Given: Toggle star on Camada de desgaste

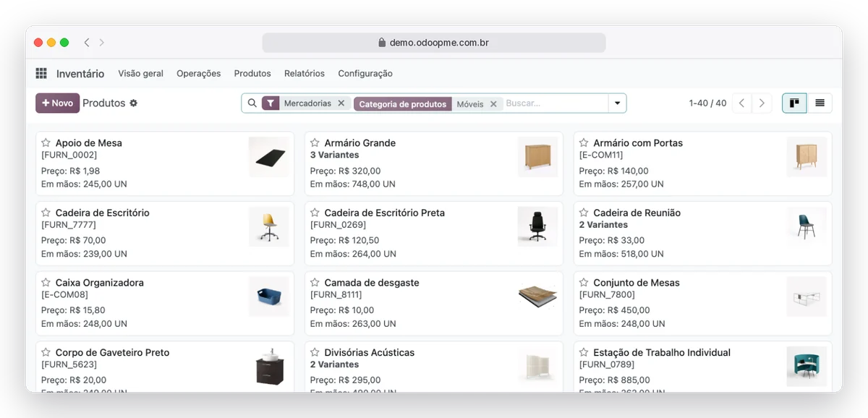Looking at the screenshot, I should click(315, 283).
